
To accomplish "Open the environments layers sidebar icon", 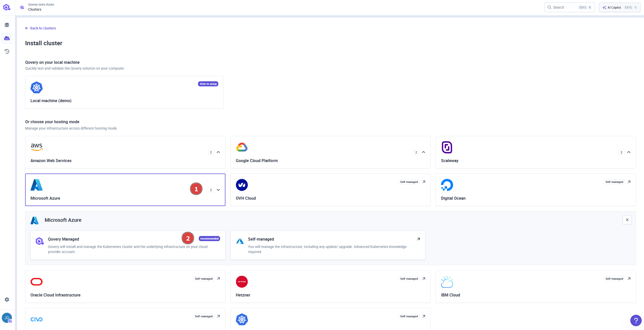I will [7, 25].
